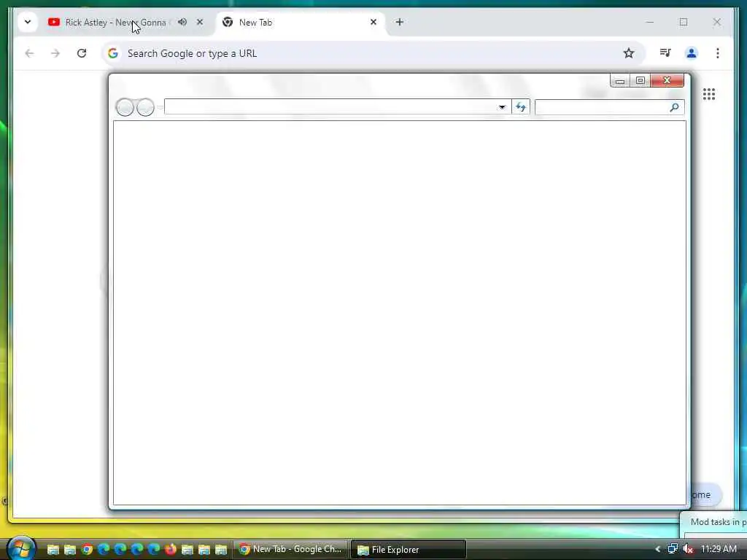Open the network tray icon
Viewport: 747px width, 560px height.
tap(672, 550)
